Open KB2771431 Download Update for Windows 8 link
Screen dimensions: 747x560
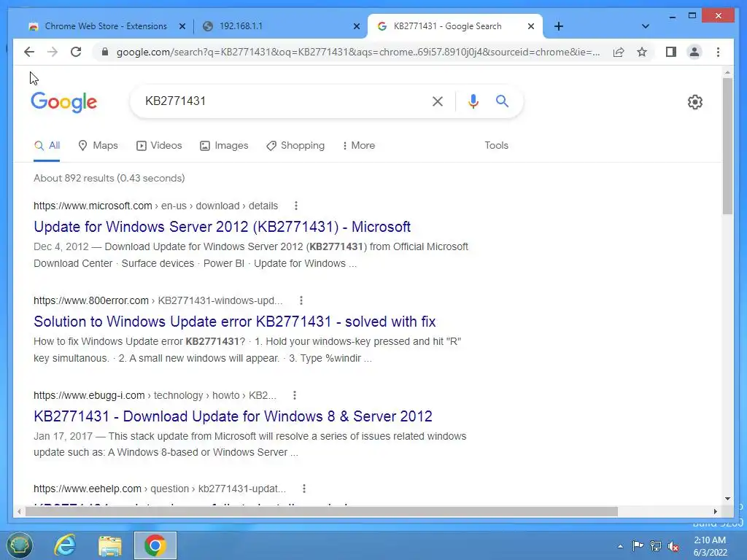[233, 416]
